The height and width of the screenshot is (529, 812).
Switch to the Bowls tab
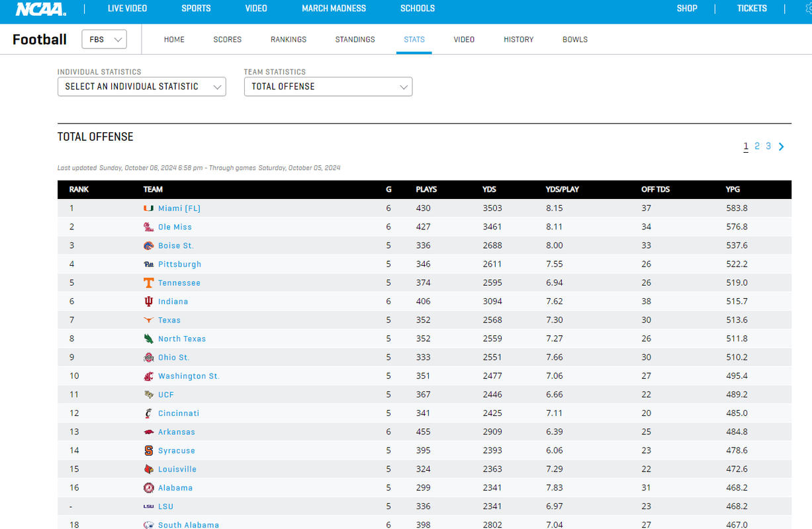575,40
